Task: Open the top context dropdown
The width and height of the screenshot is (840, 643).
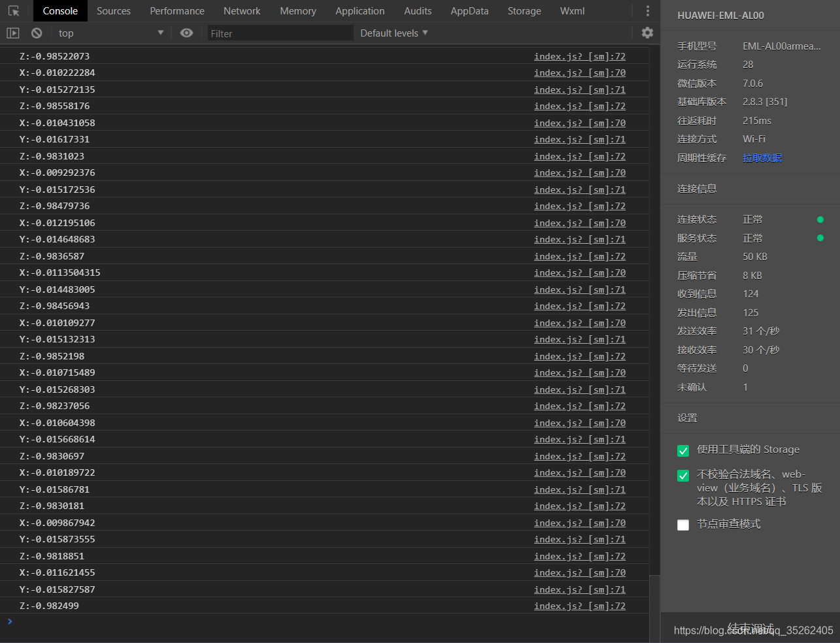Action: [111, 33]
